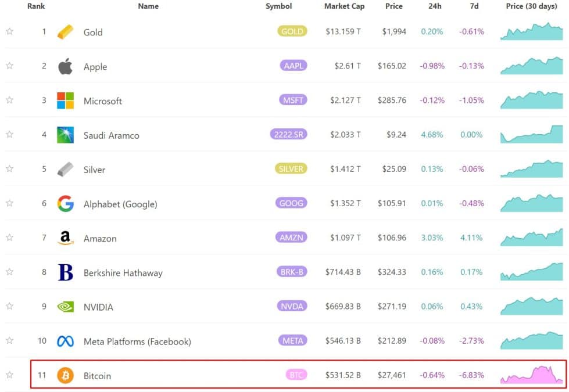Sort by the Name column header
The width and height of the screenshot is (569, 392).
click(148, 6)
